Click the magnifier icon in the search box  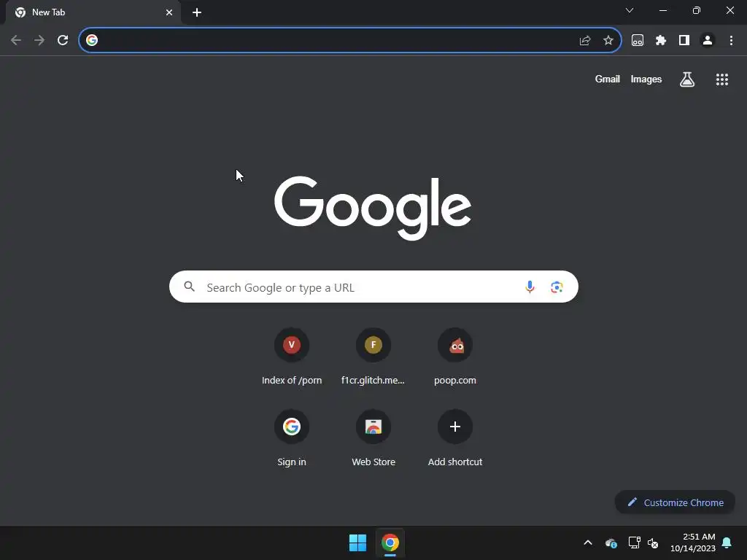pos(190,287)
